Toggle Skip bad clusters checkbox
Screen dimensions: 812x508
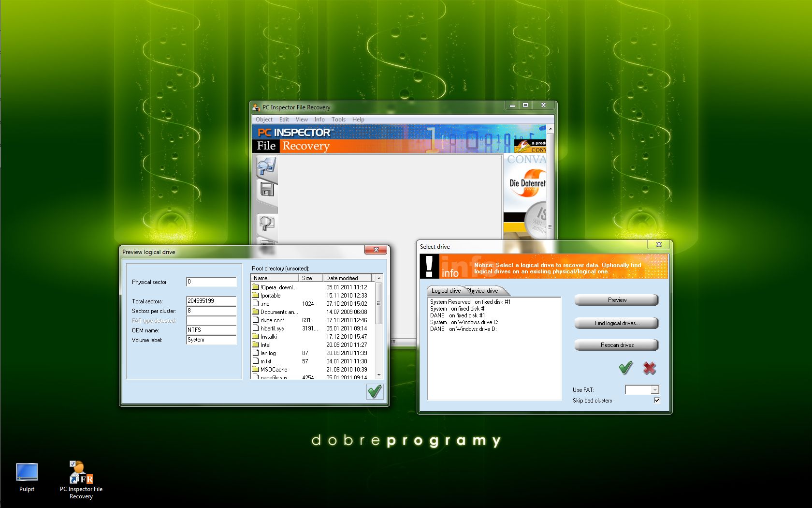pos(656,400)
